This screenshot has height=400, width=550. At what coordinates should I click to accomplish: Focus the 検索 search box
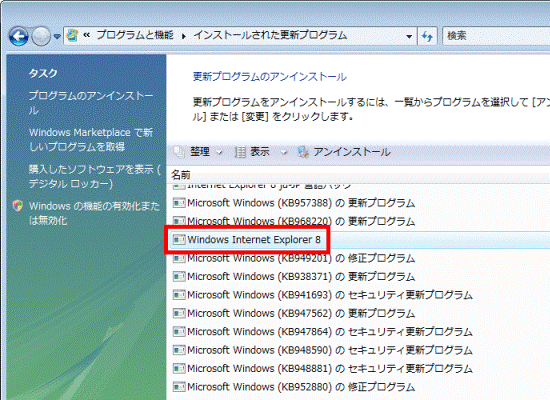point(497,36)
